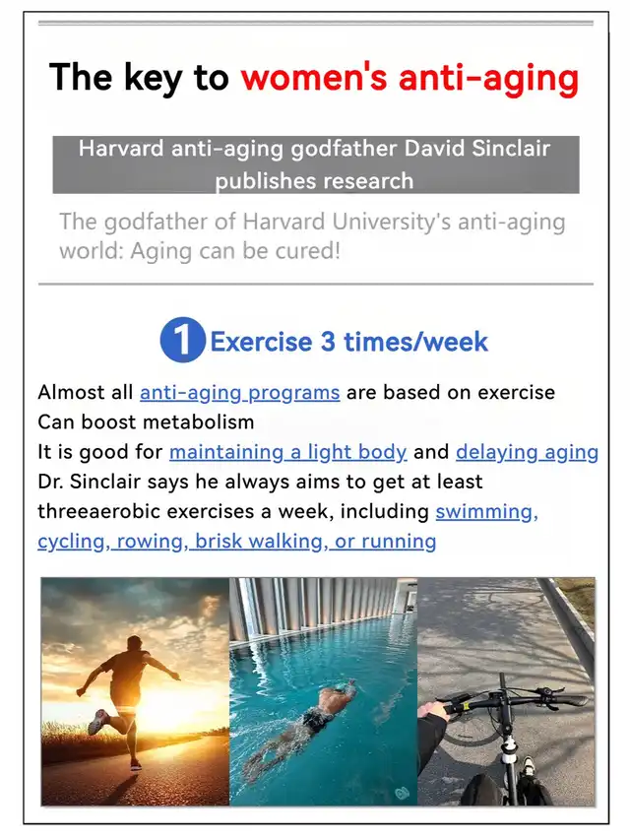Viewport: 630px width, 840px height.
Task: Click the maintaining a light body link
Action: coord(288,452)
